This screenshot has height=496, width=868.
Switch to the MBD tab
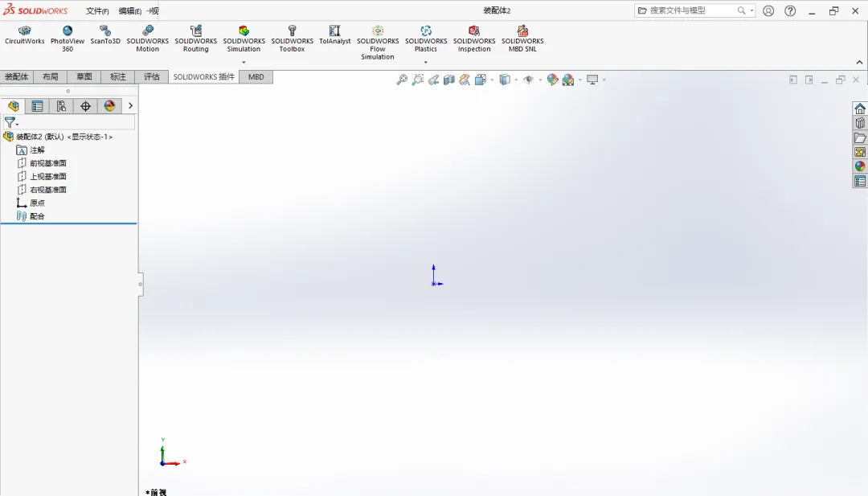coord(256,77)
